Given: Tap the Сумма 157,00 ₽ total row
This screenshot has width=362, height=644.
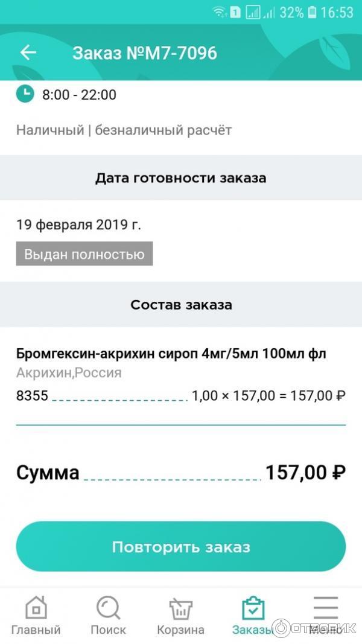Looking at the screenshot, I should [x=181, y=472].
